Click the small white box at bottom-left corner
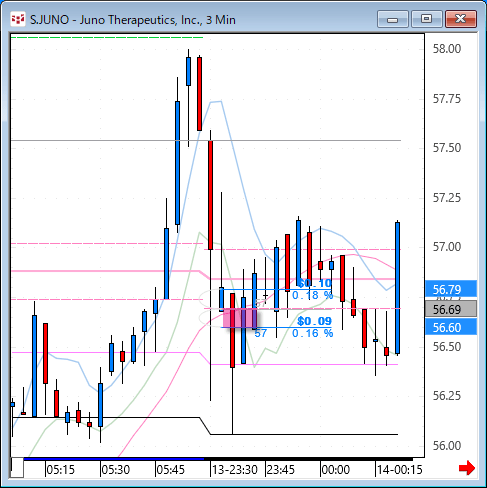 pos(17,468)
